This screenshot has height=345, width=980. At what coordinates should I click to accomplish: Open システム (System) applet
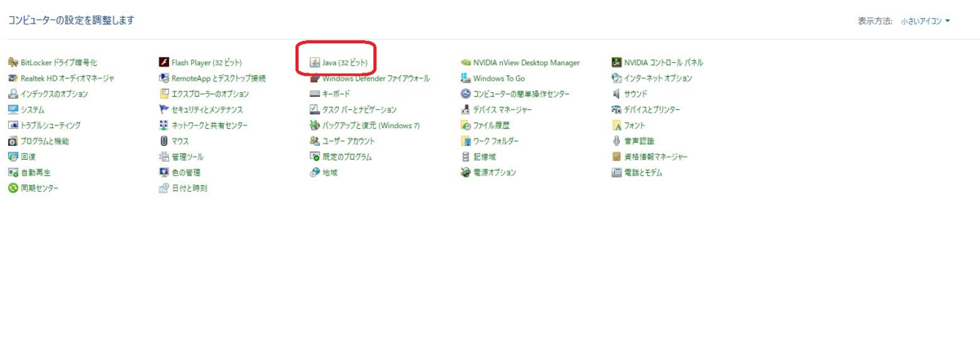(26, 109)
